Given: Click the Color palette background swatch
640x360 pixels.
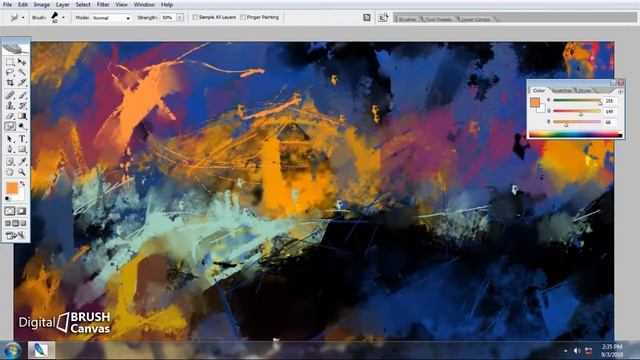Looking at the screenshot, I should tap(542, 109).
